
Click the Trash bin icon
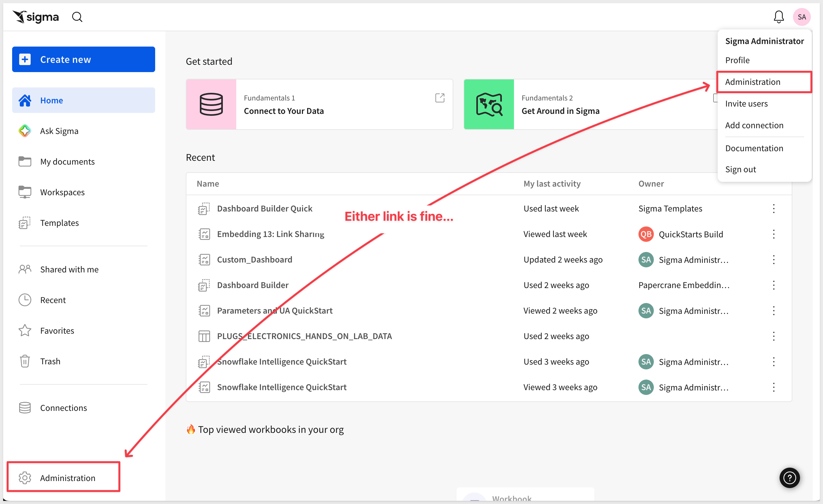[25, 361]
